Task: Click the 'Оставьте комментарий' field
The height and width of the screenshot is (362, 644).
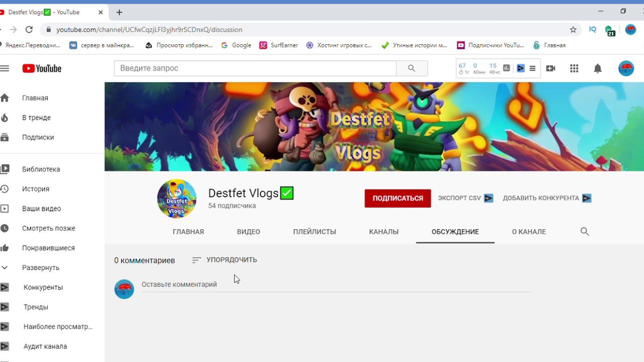Action: pos(337,285)
